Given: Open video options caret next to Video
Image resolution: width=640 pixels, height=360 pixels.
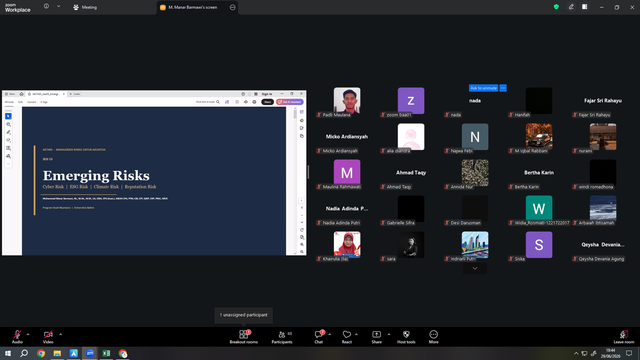Looking at the screenshot, I should (60, 334).
